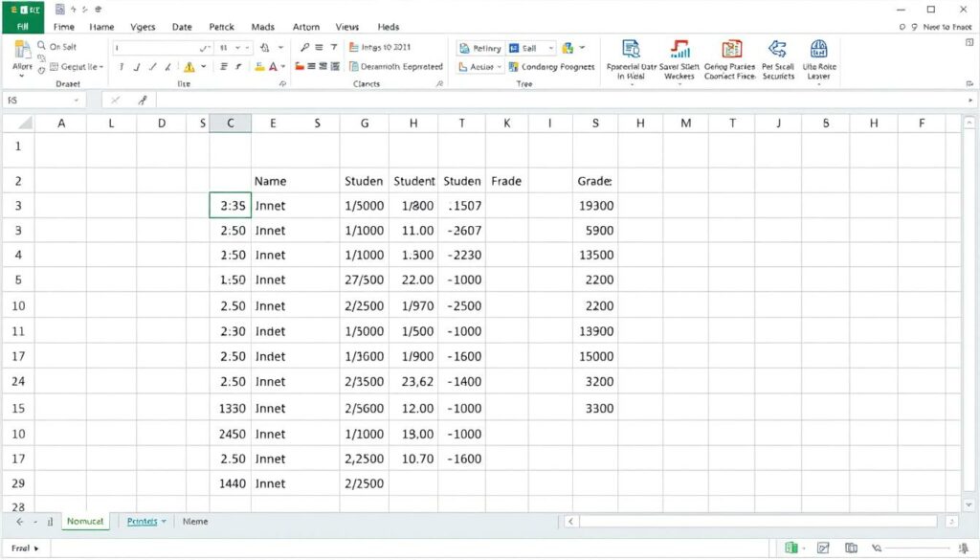Click the vertical scrollbar down arrow
Viewport: 980px width, 560px height.
[x=969, y=504]
